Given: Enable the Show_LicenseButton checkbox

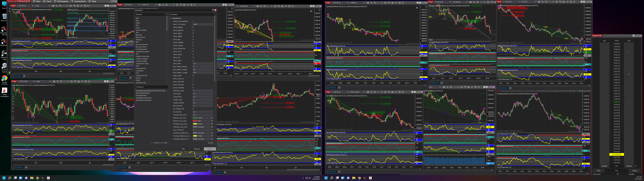Looking at the screenshot, I should coord(193,21).
